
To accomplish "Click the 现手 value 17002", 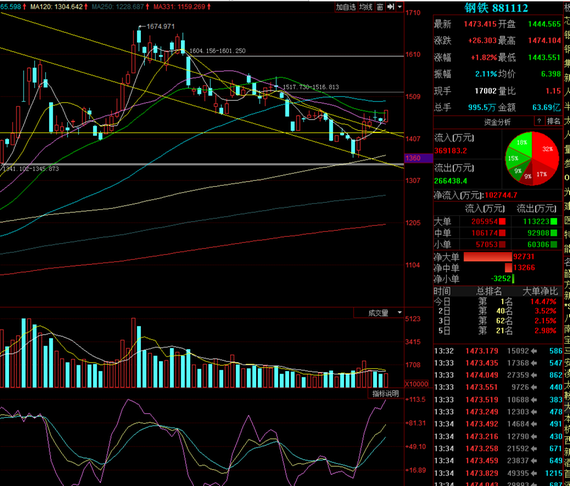I will point(486,91).
